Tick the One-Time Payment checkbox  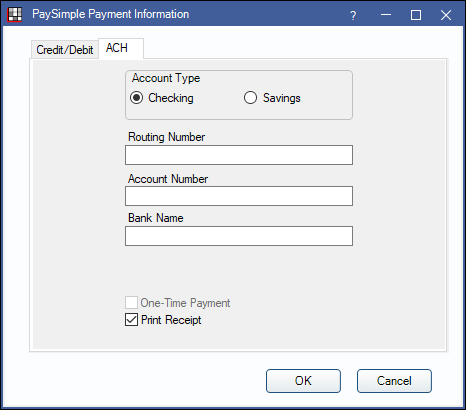[x=131, y=303]
